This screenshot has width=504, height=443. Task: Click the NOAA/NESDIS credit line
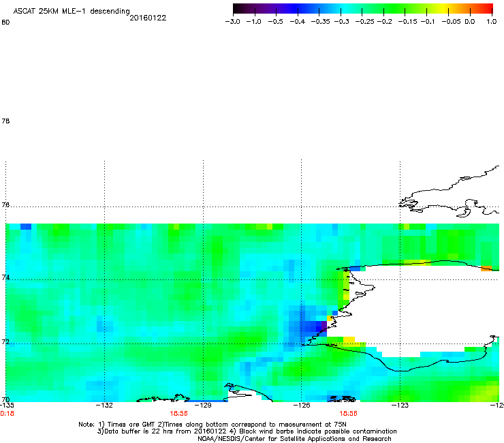(x=294, y=439)
